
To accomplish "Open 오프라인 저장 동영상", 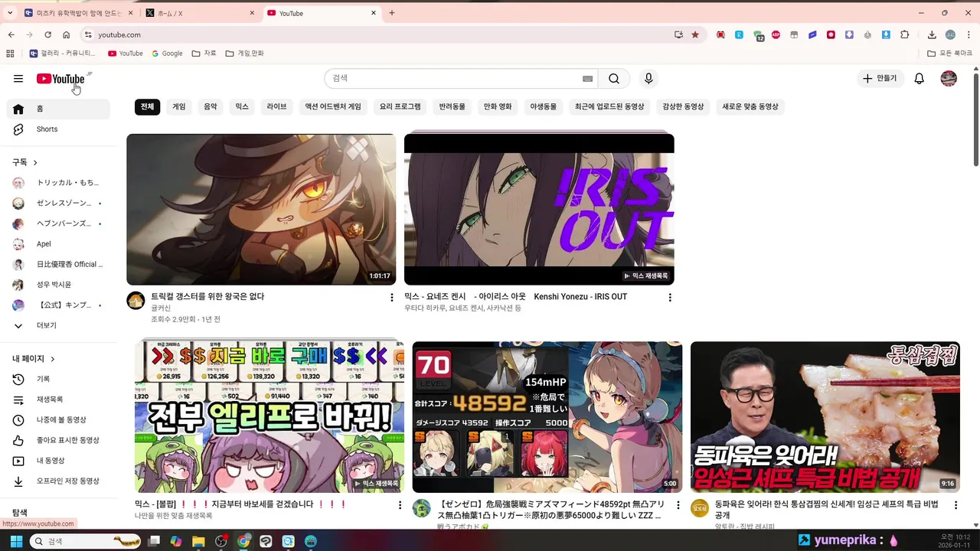I will click(x=58, y=481).
